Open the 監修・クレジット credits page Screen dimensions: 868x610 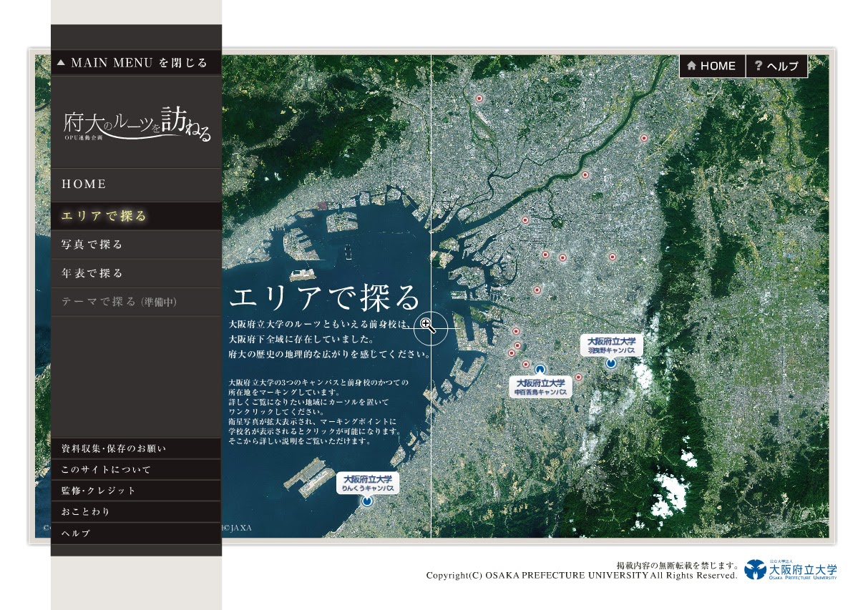(135, 491)
